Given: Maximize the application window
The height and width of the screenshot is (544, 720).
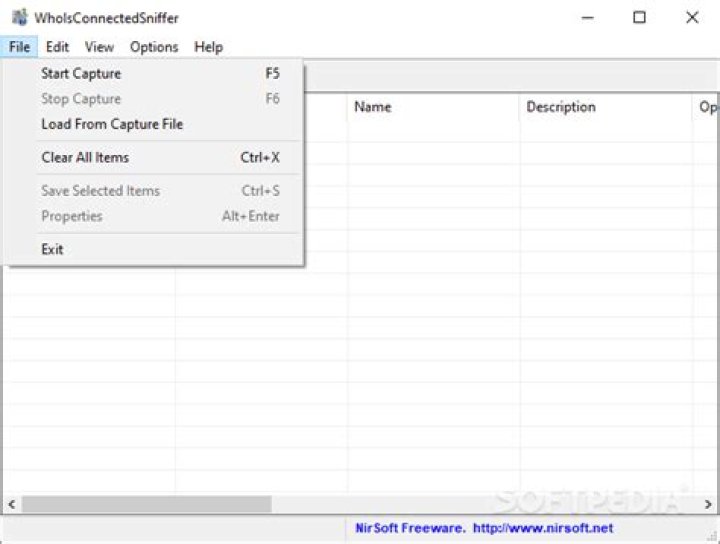Looking at the screenshot, I should (639, 17).
